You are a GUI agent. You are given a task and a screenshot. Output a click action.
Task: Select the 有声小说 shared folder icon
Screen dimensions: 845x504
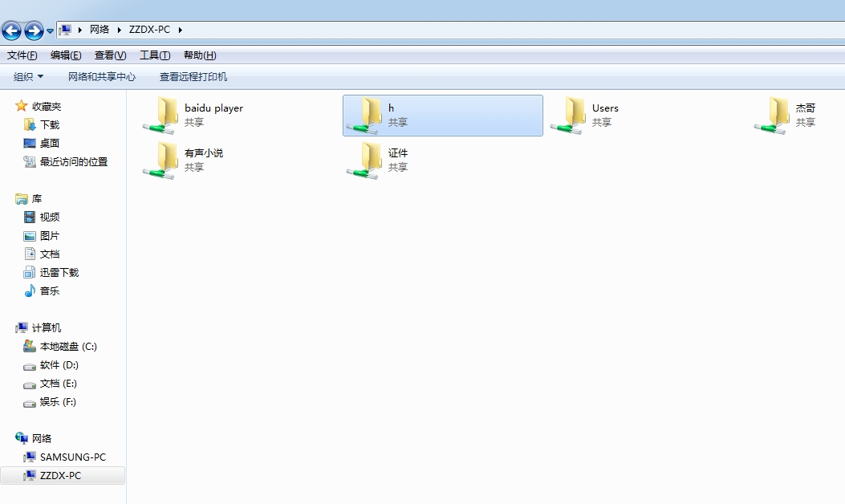(x=160, y=160)
